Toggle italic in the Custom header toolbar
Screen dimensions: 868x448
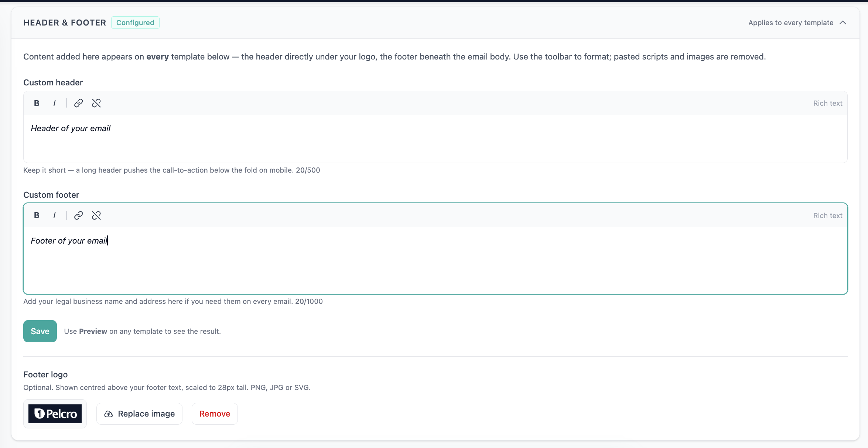pyautogui.click(x=54, y=103)
